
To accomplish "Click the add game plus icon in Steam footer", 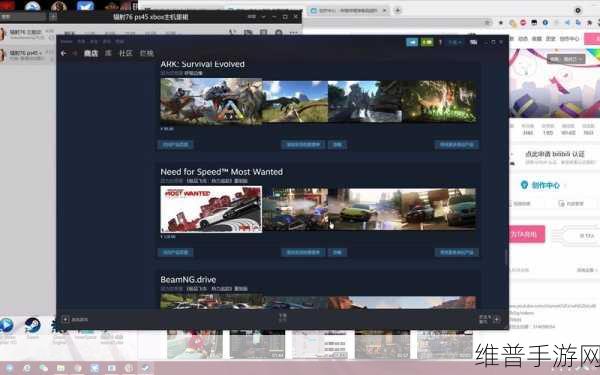I will (x=65, y=319).
